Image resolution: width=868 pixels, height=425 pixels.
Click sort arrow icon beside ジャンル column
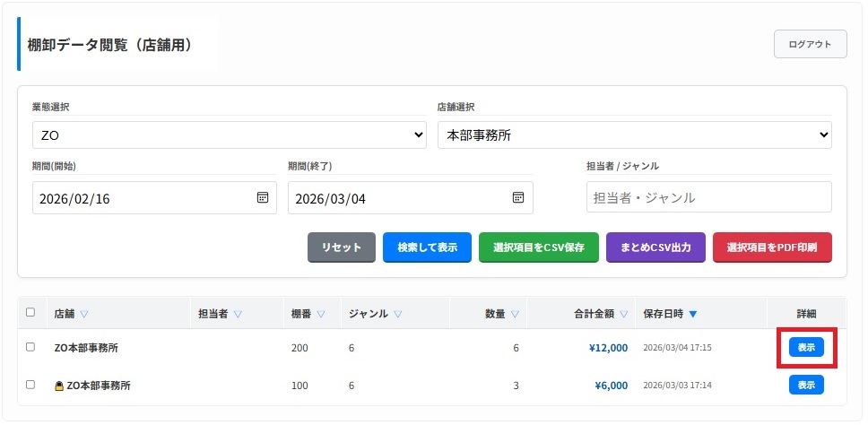pos(397,314)
